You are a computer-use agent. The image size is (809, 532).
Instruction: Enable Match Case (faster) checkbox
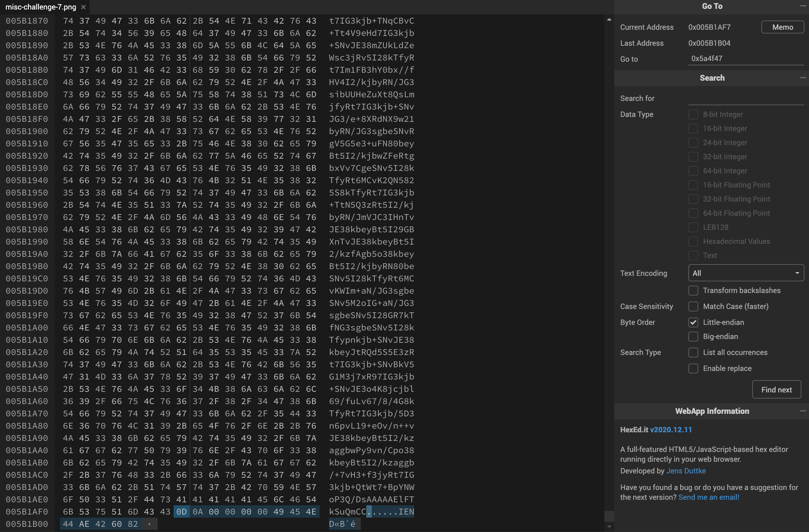coord(693,306)
